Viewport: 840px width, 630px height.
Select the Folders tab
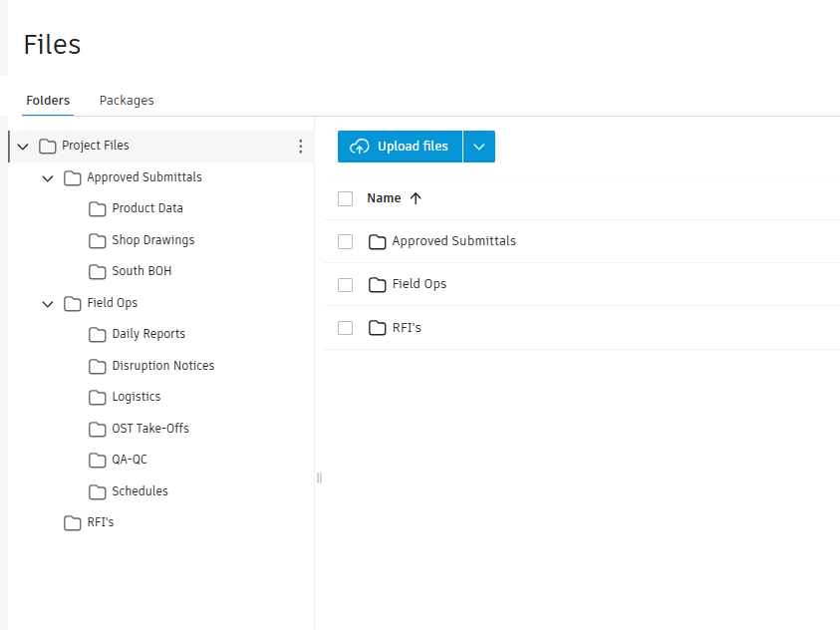pos(48,101)
